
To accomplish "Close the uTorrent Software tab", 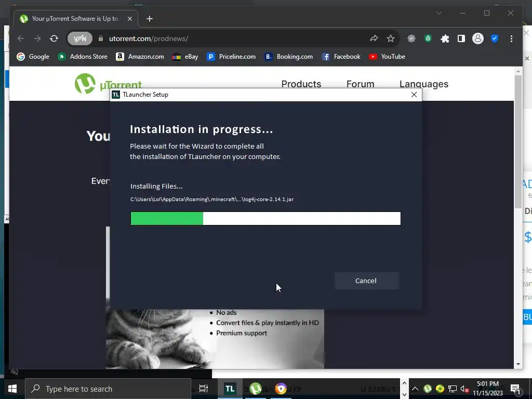I will tap(129, 19).
